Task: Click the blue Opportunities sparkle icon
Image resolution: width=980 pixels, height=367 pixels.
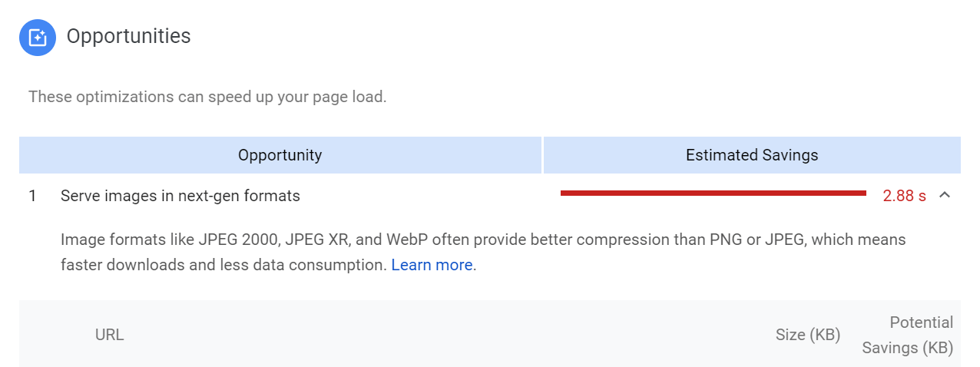Action: click(38, 38)
